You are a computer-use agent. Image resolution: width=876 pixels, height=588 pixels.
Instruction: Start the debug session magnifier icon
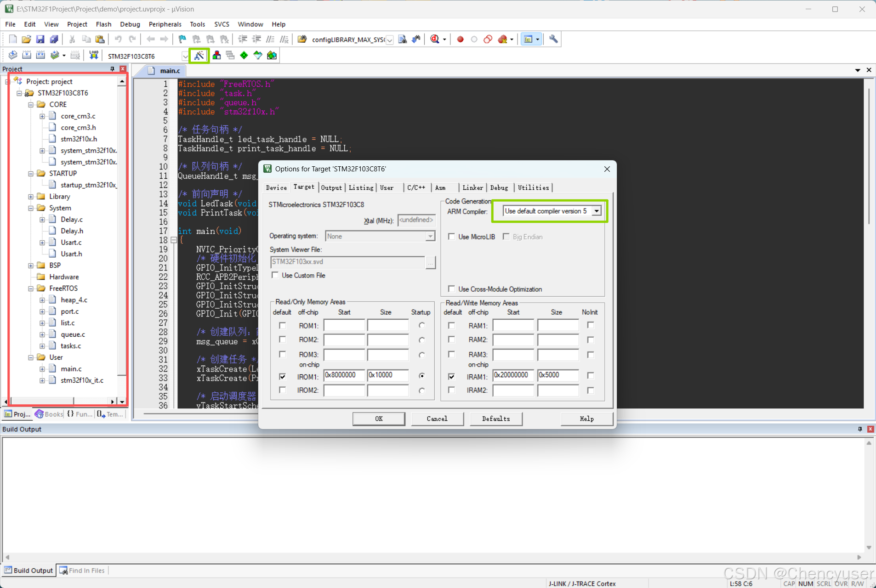click(435, 40)
